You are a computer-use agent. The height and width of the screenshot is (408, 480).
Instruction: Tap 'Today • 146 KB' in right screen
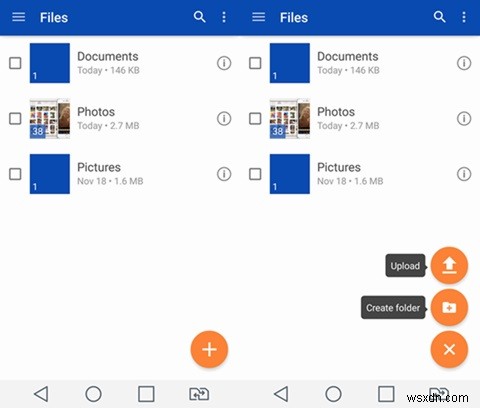[348, 70]
